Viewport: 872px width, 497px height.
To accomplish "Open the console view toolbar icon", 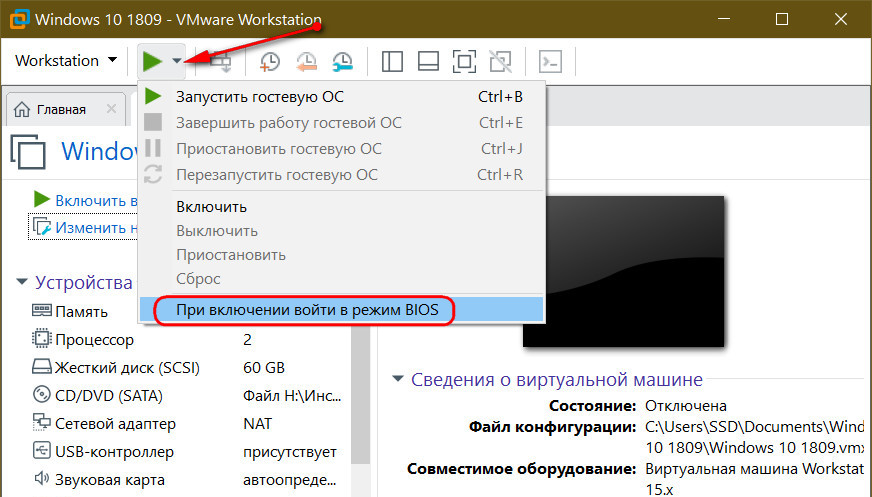I will [550, 61].
